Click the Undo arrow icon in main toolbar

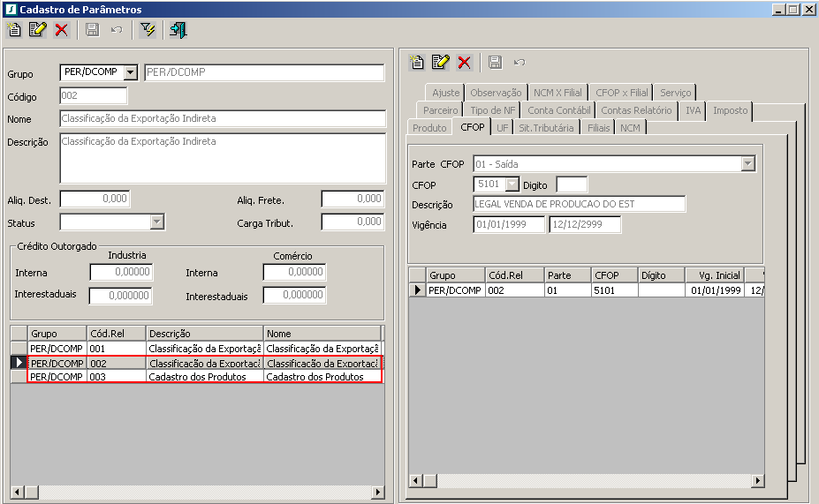pos(117,30)
